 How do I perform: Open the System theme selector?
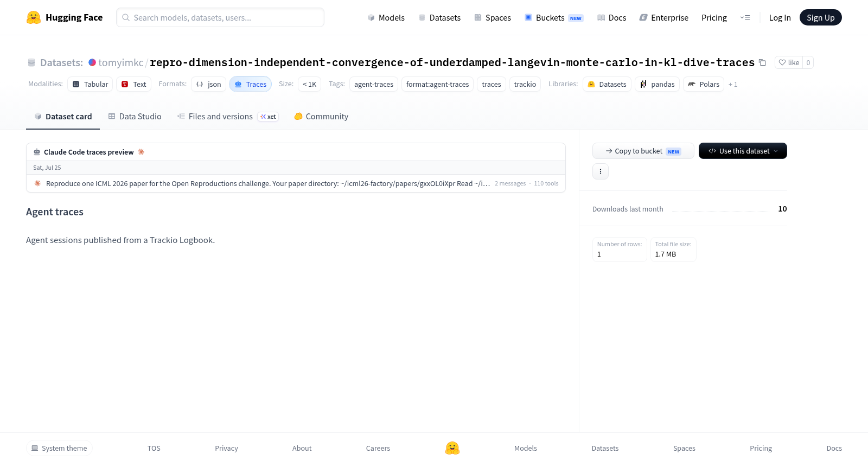click(59, 448)
